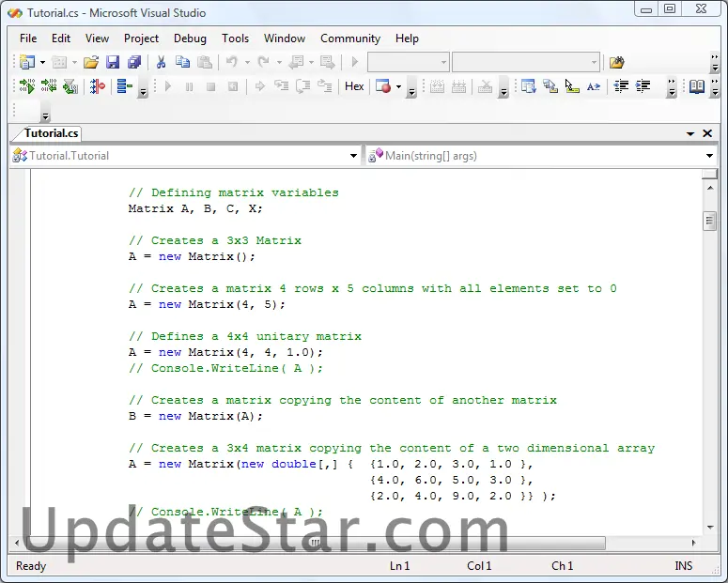Select the Tutorial.cs document tab

point(51,133)
